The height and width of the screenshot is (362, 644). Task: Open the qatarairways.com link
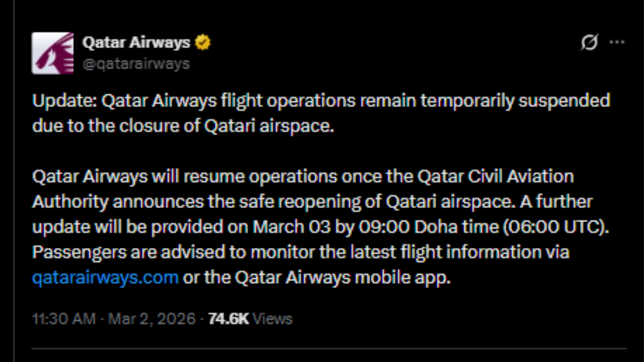click(105, 277)
